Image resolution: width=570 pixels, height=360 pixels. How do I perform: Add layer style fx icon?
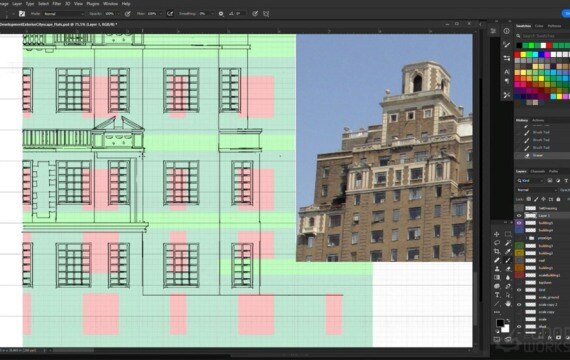coord(549,338)
